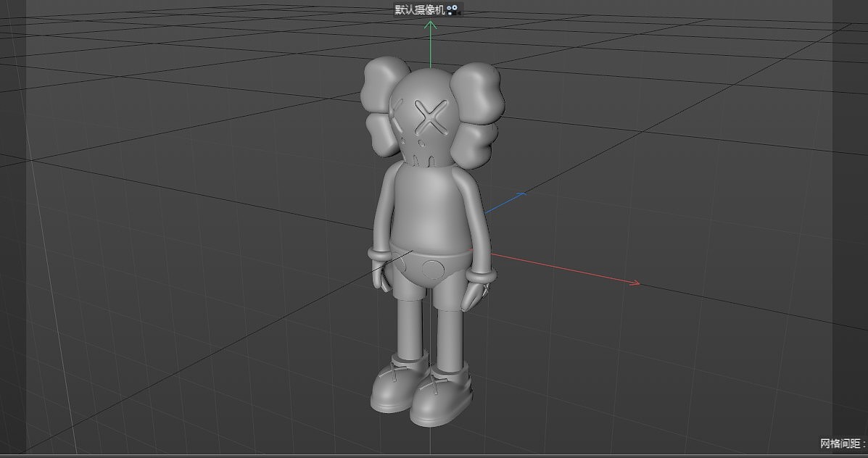Click the 网格间距 grid spacing label
Image resolution: width=868 pixels, height=458 pixels.
click(x=843, y=443)
